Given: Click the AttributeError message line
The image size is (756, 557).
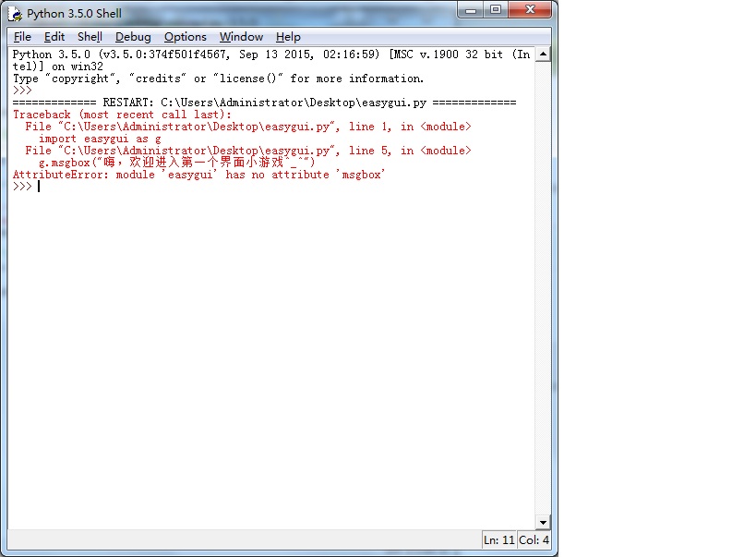Looking at the screenshot, I should pos(198,175).
